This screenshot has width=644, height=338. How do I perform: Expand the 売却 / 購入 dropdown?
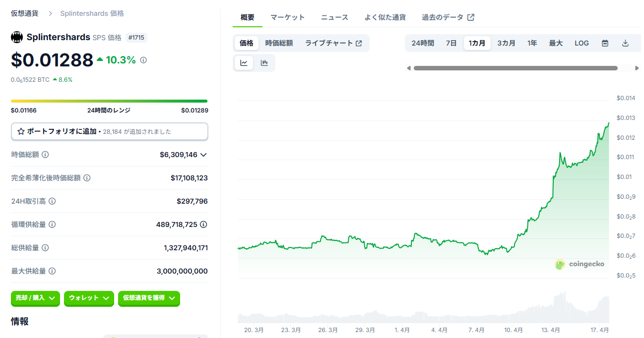(35, 298)
